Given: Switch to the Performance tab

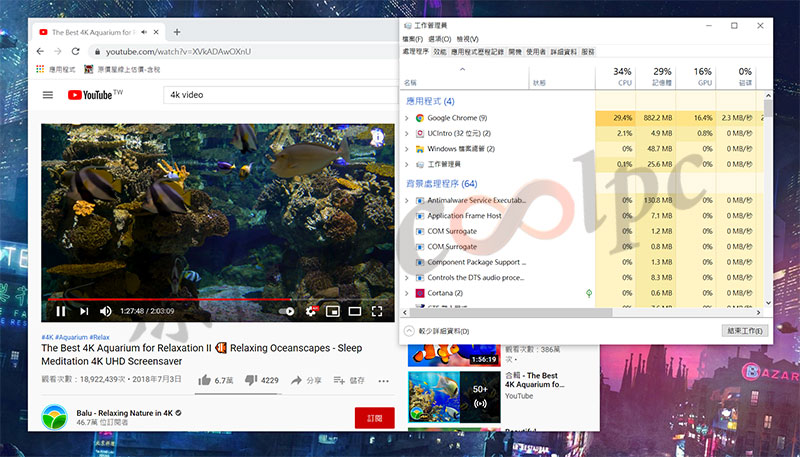Looking at the screenshot, I should coord(440,52).
